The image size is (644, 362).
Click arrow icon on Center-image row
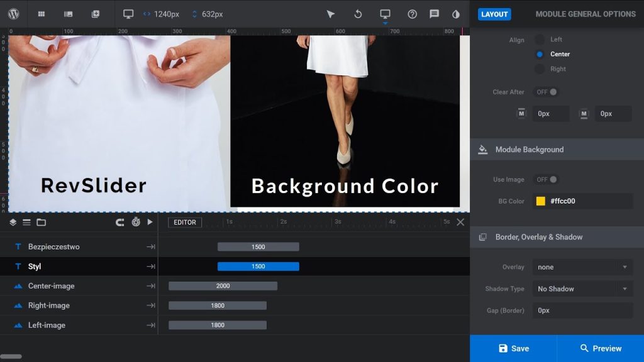151,286
